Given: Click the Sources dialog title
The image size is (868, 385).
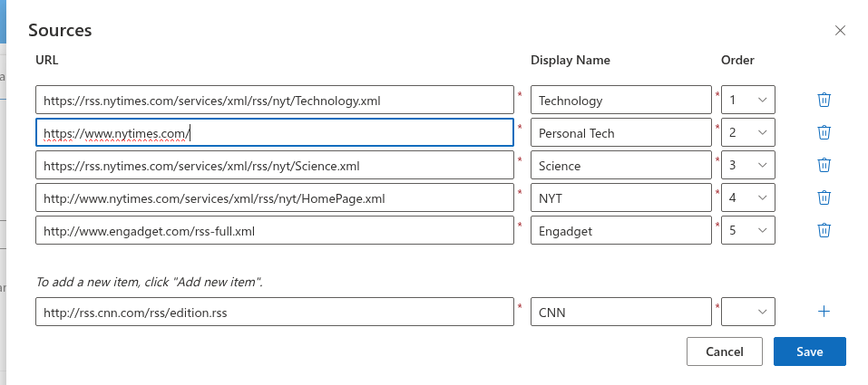Looking at the screenshot, I should tap(60, 30).
